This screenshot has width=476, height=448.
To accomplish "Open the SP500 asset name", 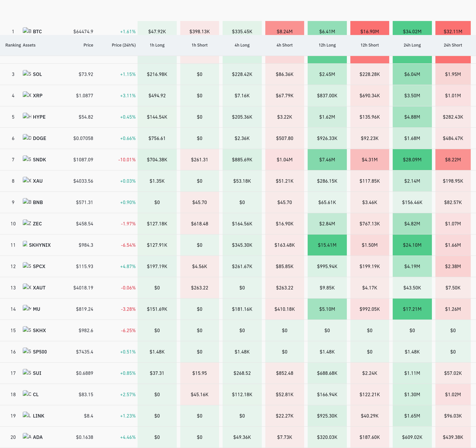I will (x=40, y=352).
